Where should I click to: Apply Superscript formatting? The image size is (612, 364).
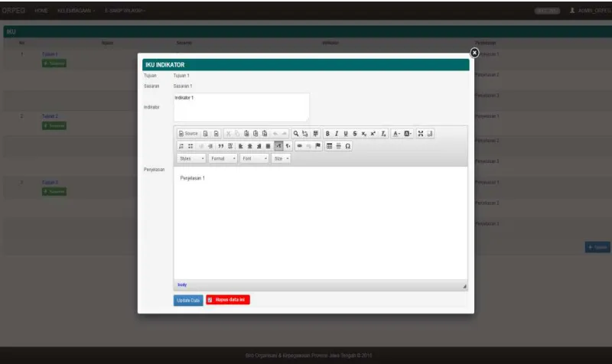373,133
